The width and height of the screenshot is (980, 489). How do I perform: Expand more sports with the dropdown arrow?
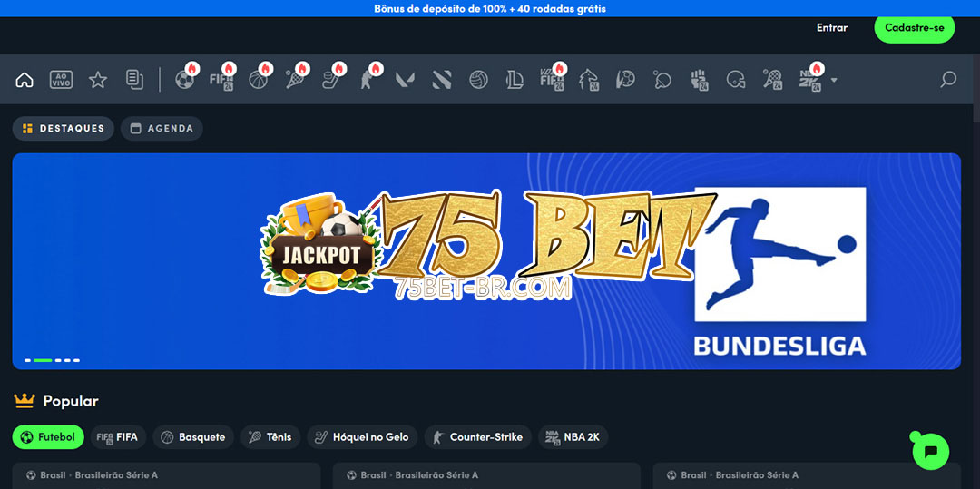pos(833,80)
